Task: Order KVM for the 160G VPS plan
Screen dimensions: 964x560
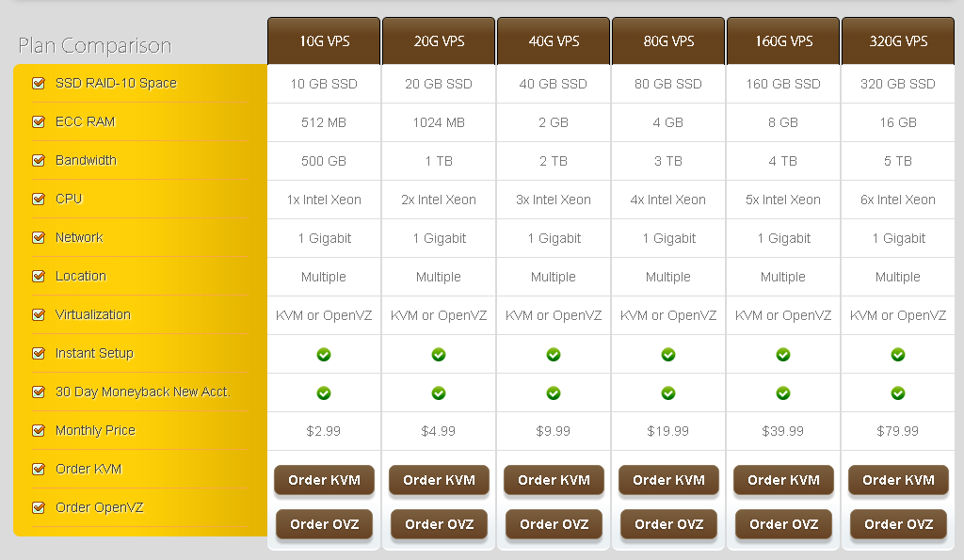Action: (784, 480)
